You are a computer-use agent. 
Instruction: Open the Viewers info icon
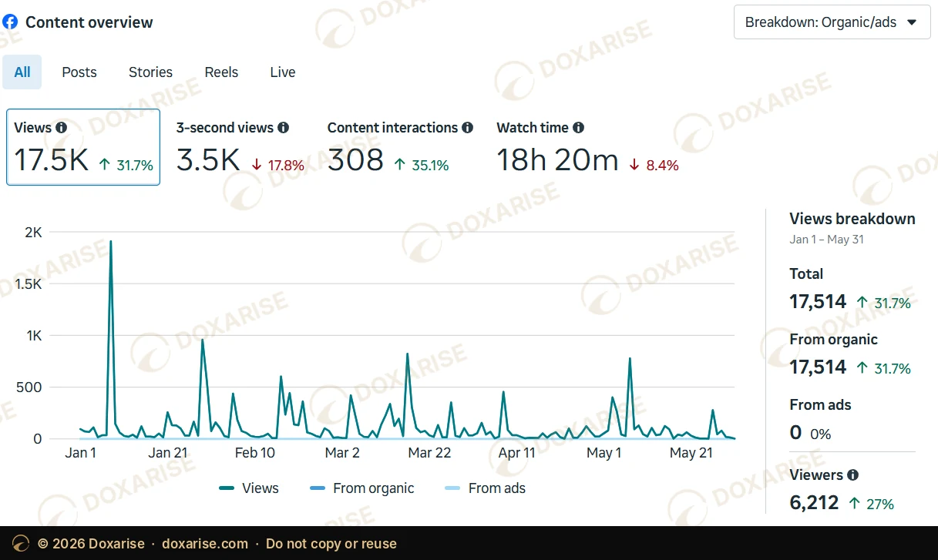coord(852,475)
